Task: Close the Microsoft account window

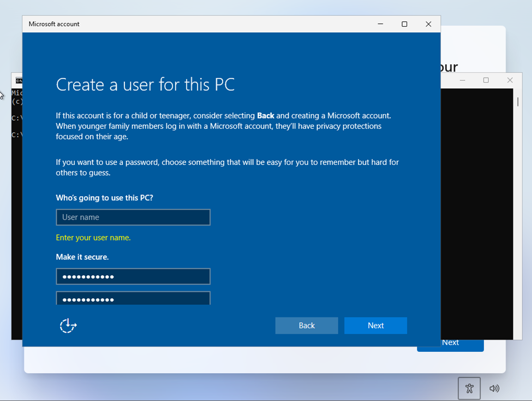Action: coord(428,24)
